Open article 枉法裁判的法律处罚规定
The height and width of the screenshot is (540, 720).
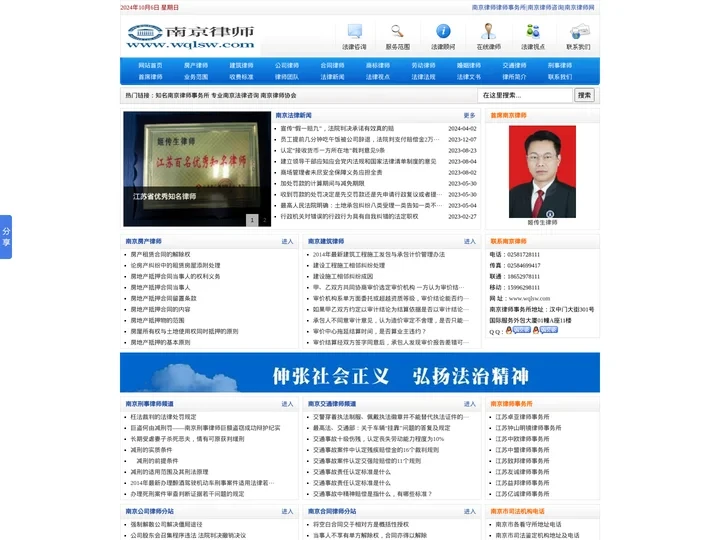coord(163,417)
